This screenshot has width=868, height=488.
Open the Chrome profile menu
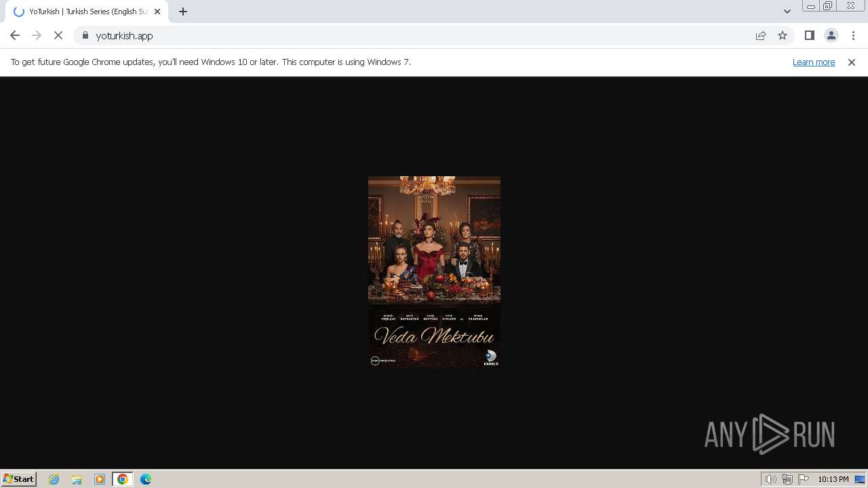[x=831, y=35]
